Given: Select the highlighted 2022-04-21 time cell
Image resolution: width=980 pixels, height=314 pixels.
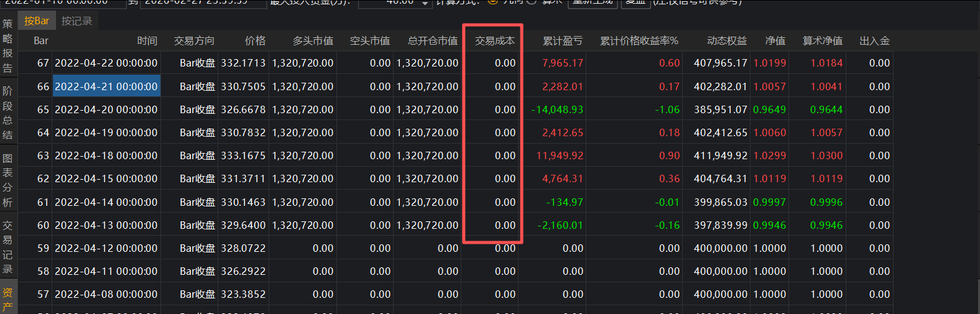Looking at the screenshot, I should 106,86.
